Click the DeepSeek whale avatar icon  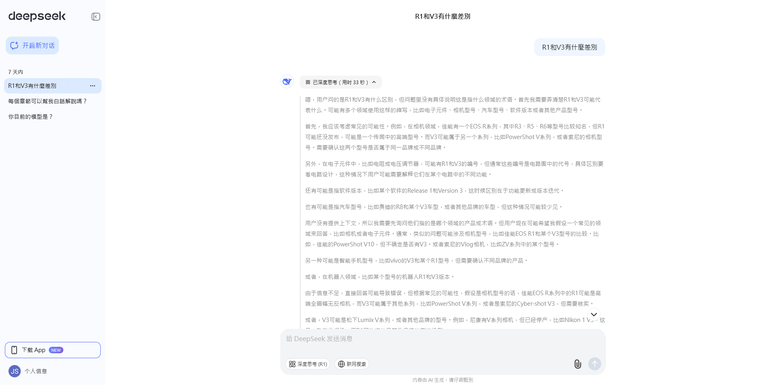(287, 81)
